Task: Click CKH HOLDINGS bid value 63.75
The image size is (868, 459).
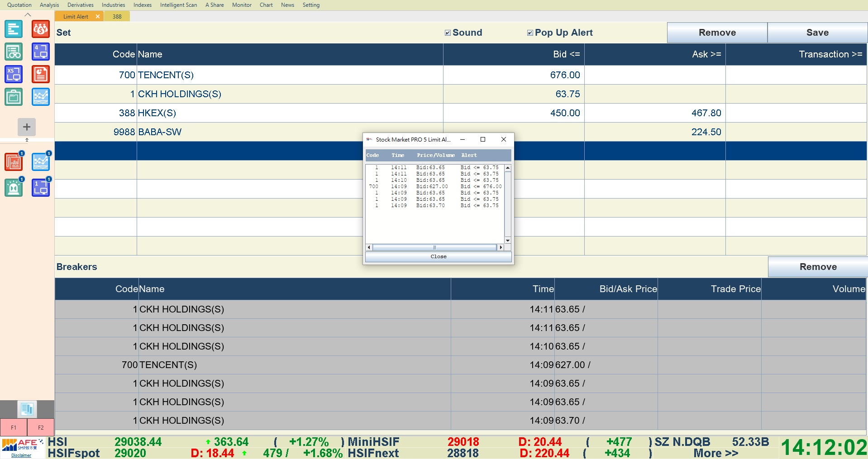Action: (568, 94)
